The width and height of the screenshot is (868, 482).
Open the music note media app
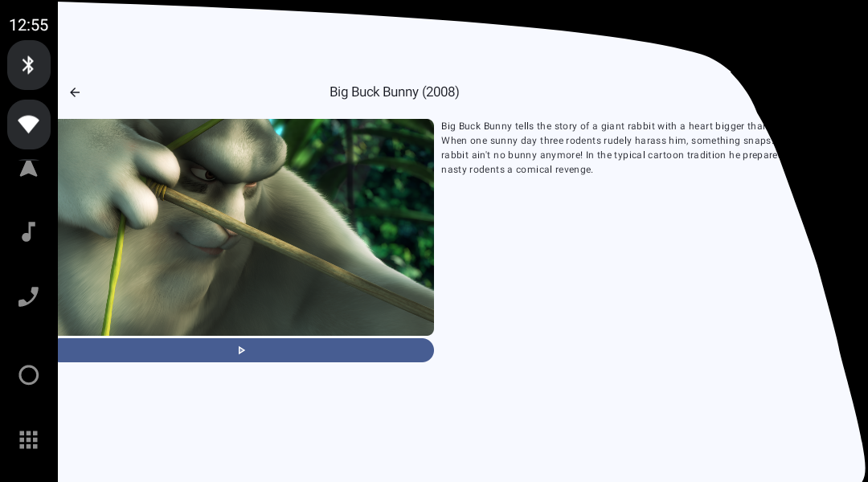tap(29, 232)
